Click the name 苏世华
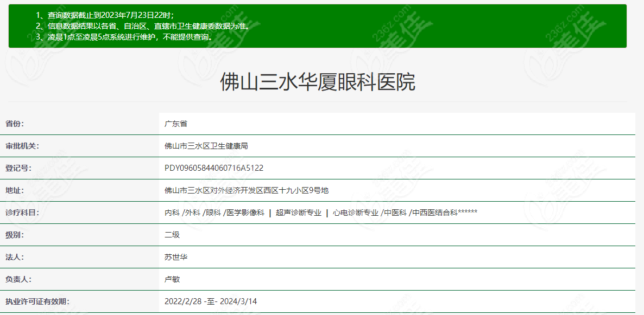 click(176, 257)
